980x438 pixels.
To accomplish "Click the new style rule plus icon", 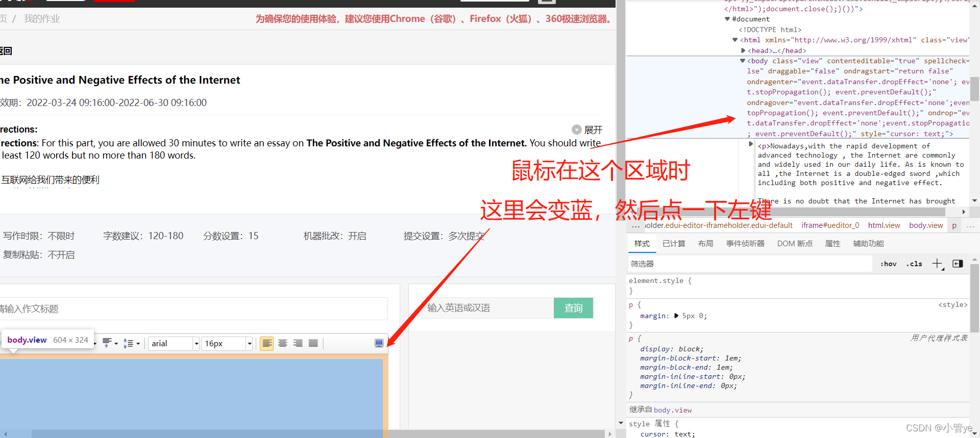I will (937, 264).
